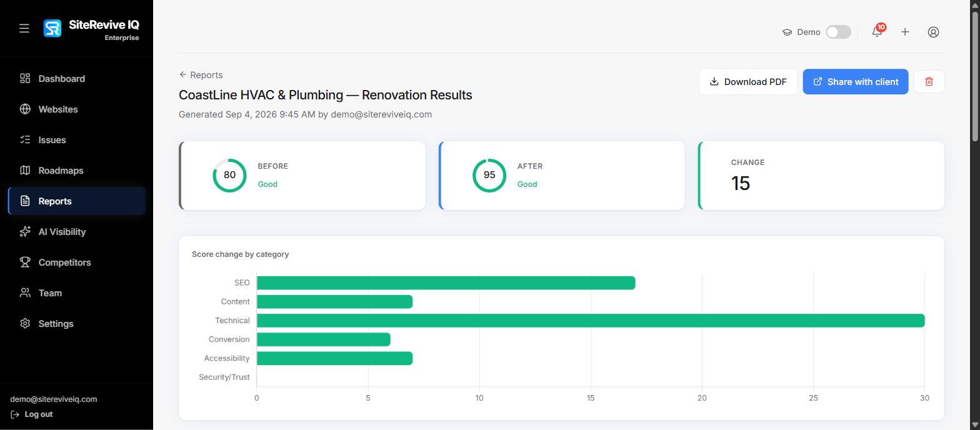Click the graduation cap Demo icon

tap(787, 32)
